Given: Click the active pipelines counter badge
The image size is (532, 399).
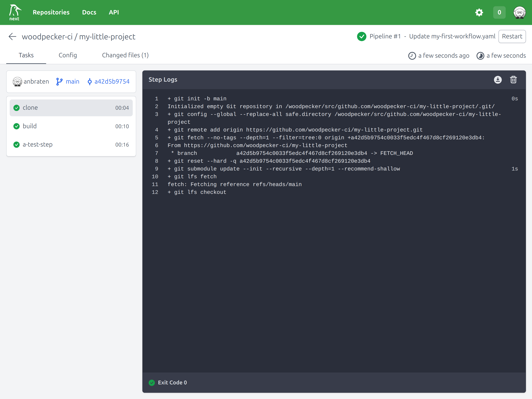Looking at the screenshot, I should click(499, 12).
